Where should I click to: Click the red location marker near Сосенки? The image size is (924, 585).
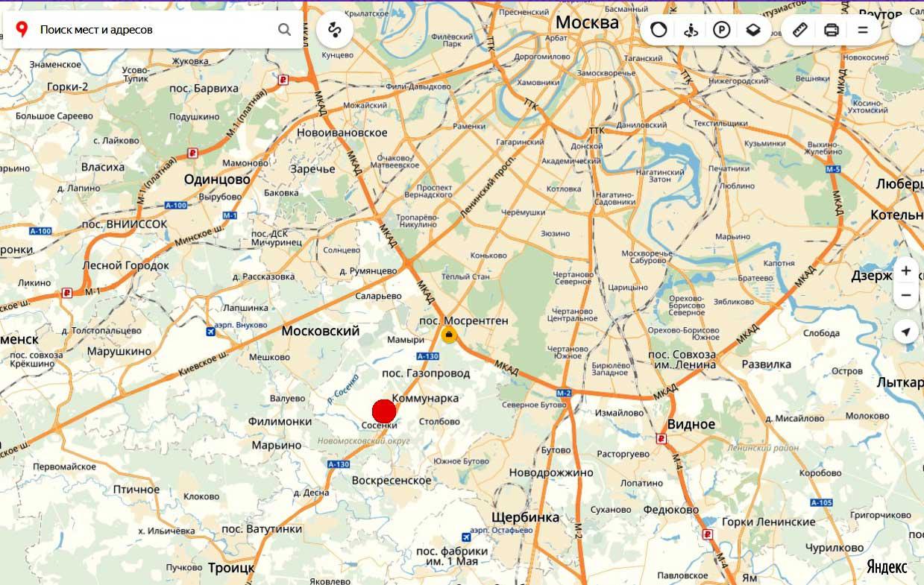pyautogui.click(x=384, y=411)
